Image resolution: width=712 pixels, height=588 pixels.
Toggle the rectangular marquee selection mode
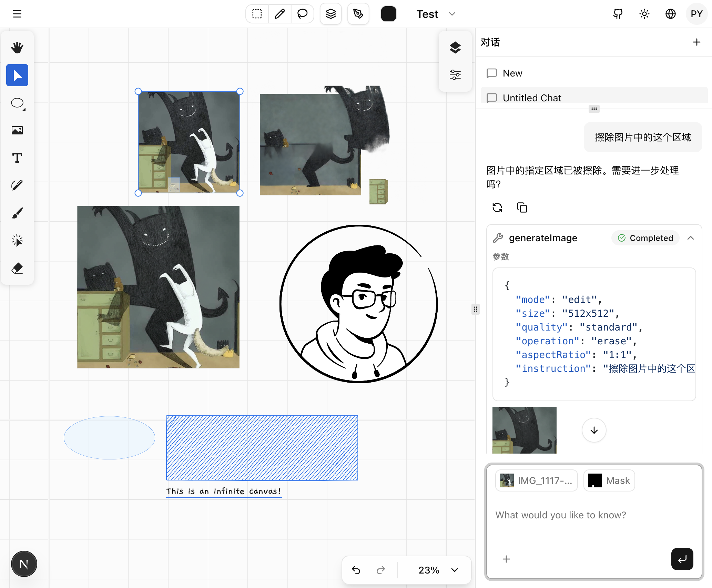pos(257,14)
